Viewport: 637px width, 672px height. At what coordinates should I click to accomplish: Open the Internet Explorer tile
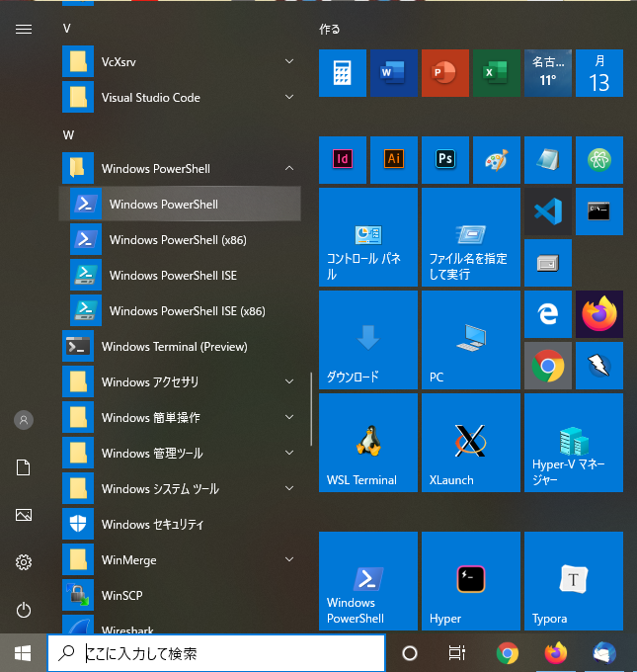548,314
